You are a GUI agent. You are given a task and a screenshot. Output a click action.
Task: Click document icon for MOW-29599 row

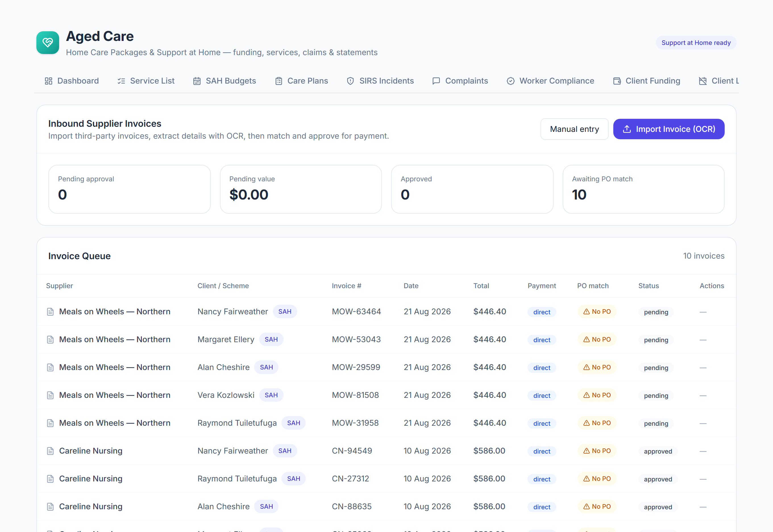[x=50, y=367]
